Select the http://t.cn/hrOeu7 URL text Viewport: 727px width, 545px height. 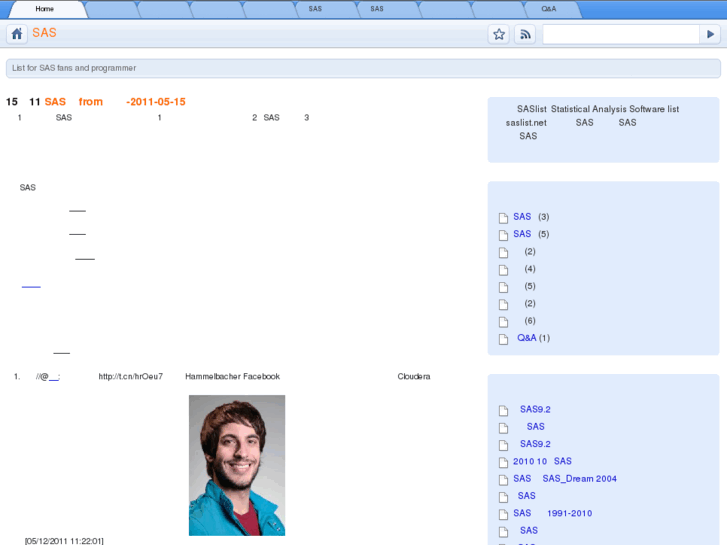coord(131,376)
